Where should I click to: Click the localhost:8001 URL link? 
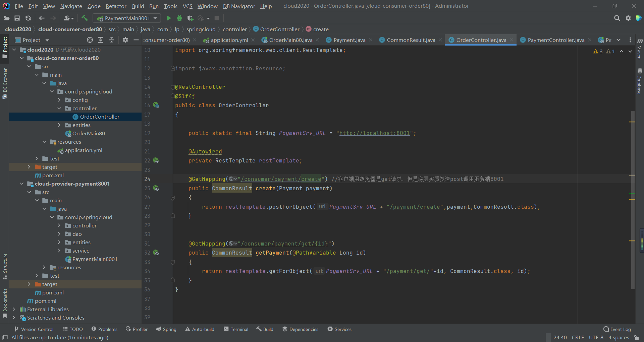[x=374, y=133]
